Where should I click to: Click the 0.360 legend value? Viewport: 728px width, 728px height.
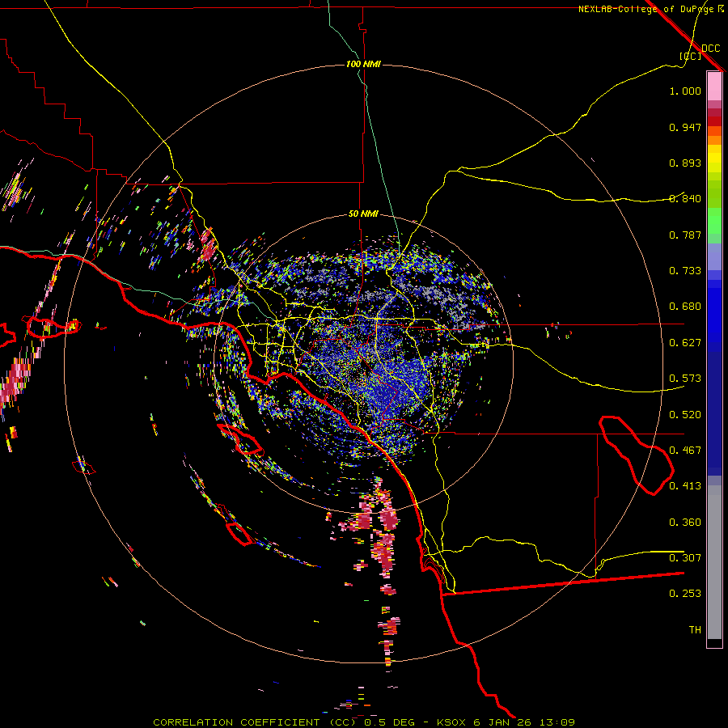point(685,523)
